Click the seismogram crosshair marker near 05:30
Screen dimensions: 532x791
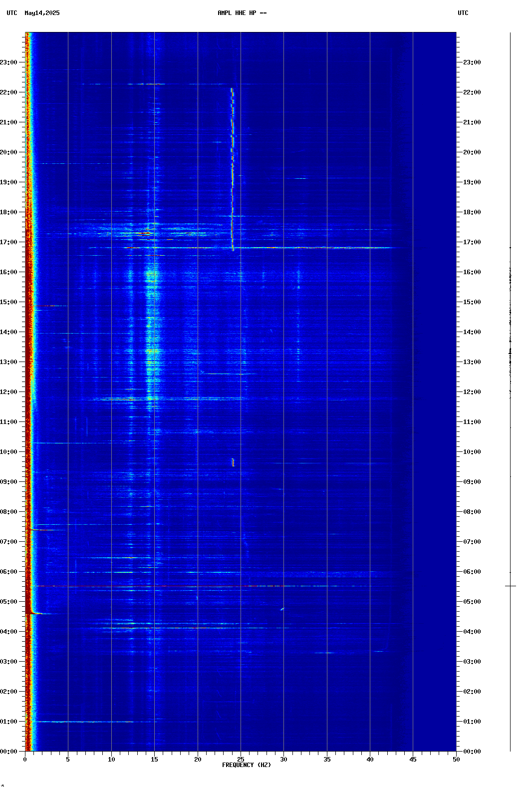510,586
